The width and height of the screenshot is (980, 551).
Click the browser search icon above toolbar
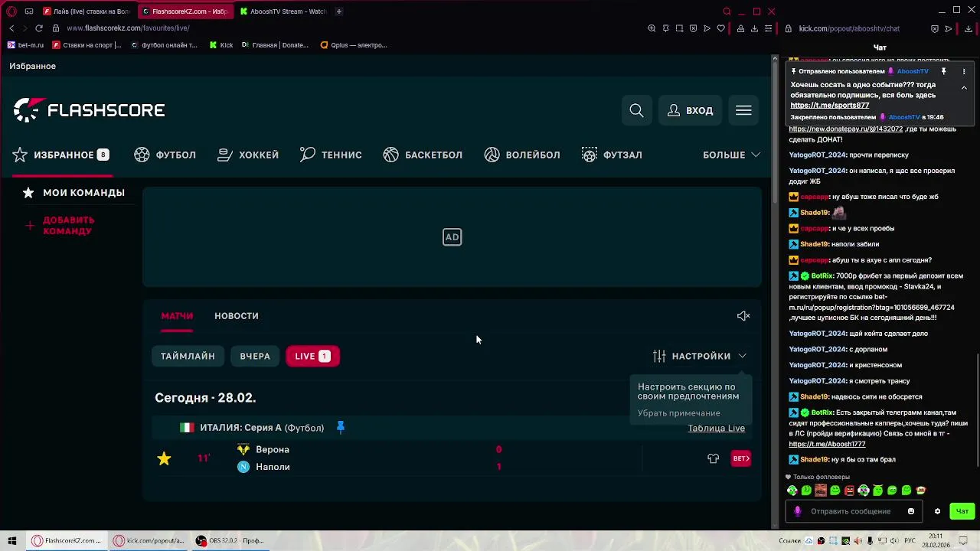tap(727, 11)
